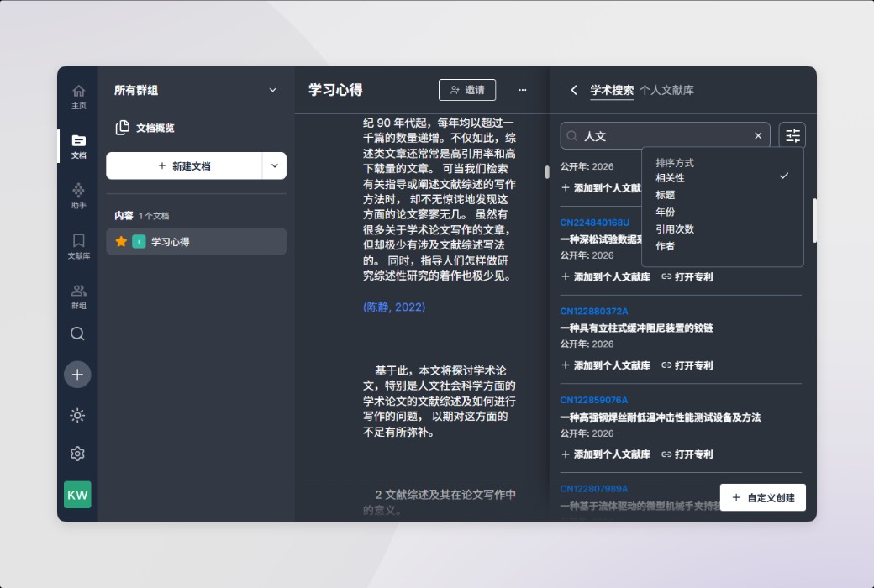Open the 助手 assistant sidebar icon
874x588 pixels.
79,196
